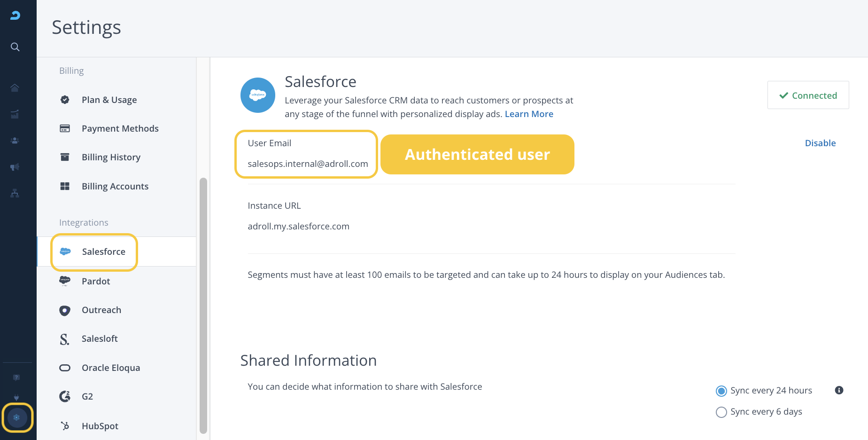Open the audiences people icon in sidebar
The image size is (868, 440).
point(15,141)
